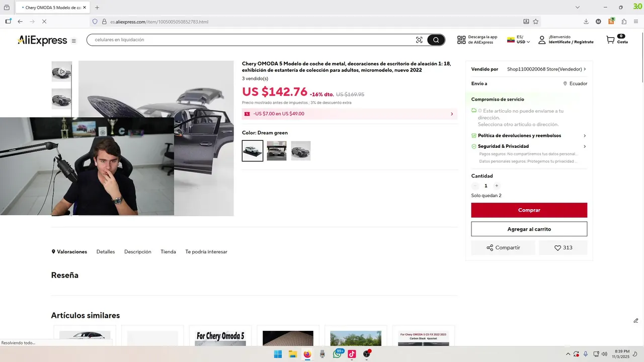Viewport: 644px width, 362px height.
Task: Expand the US $7.00 en US $49.00 coupon
Action: pos(350,114)
